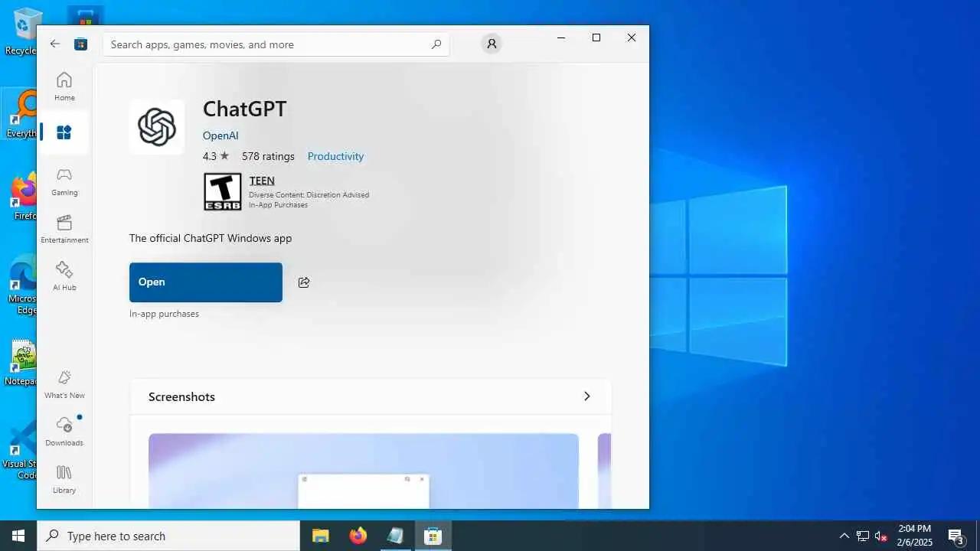Open the Downloads section
Viewport: 980px width, 551px height.
64,431
